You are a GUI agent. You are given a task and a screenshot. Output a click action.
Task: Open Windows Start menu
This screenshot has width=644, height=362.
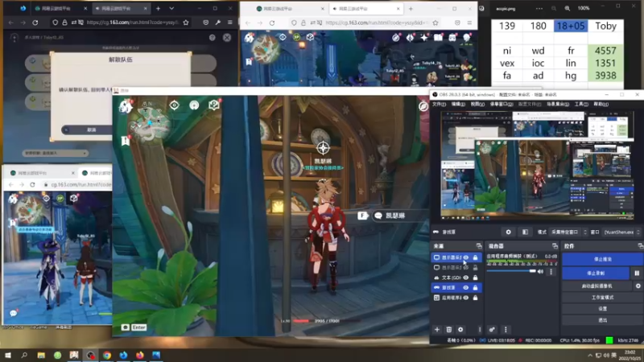(8, 355)
